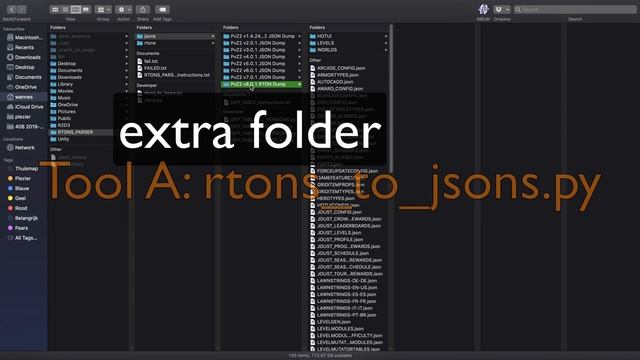Open the Share toolbar button
The image size is (640, 360).
point(142,9)
